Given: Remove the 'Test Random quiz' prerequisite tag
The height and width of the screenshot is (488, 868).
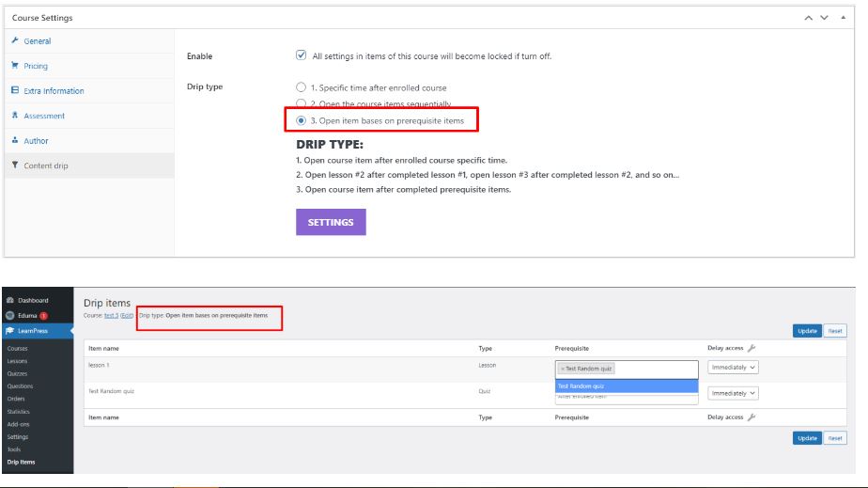Looking at the screenshot, I should coord(563,369).
